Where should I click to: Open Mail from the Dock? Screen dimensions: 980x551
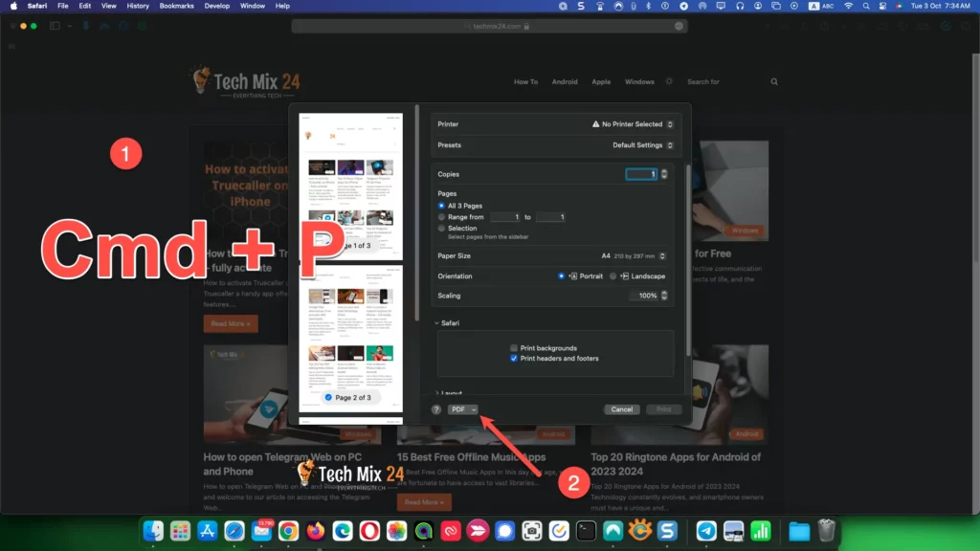click(262, 531)
